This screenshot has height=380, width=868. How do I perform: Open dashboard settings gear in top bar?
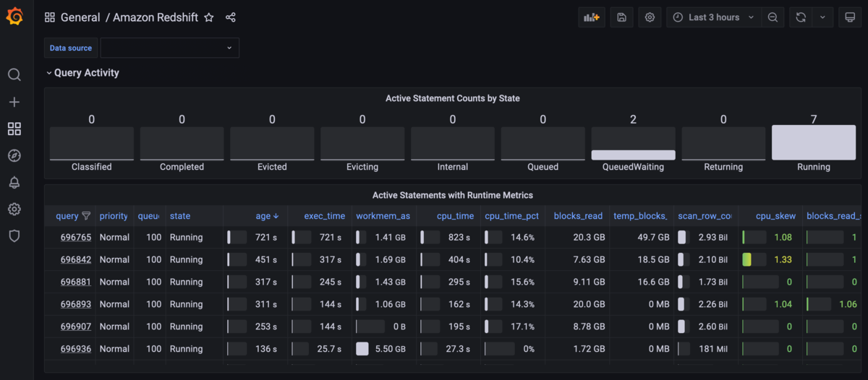tap(650, 17)
